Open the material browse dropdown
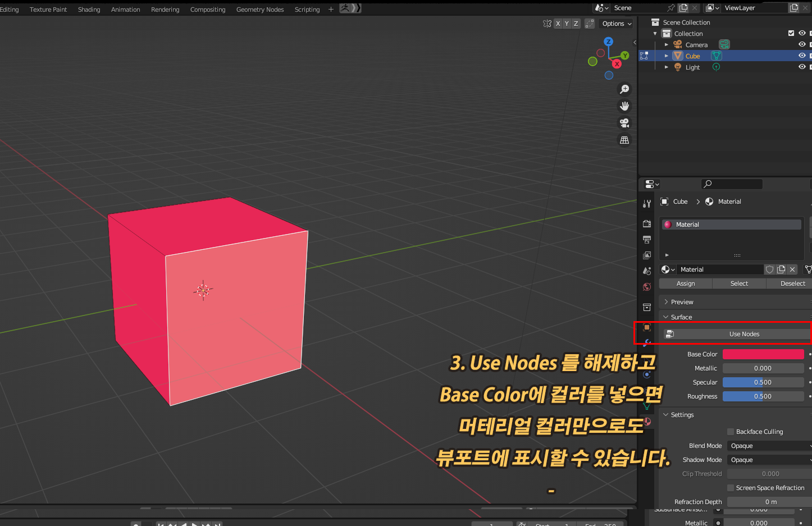This screenshot has width=812, height=526. tap(668, 269)
